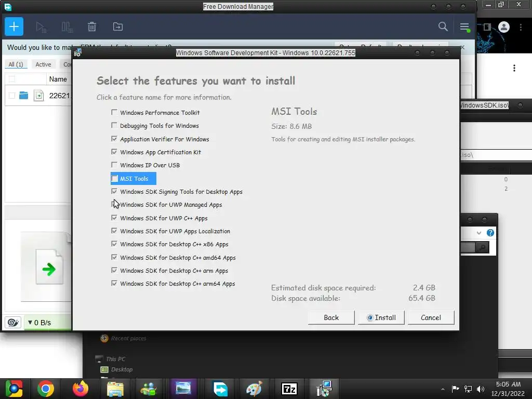
Task: Select Desktop in the navigation pane
Action: (x=122, y=369)
